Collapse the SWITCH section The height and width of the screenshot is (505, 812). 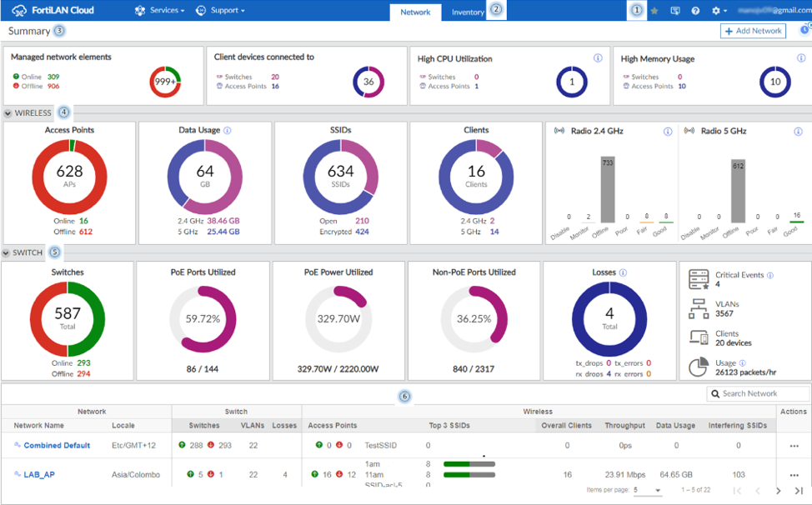(8, 252)
